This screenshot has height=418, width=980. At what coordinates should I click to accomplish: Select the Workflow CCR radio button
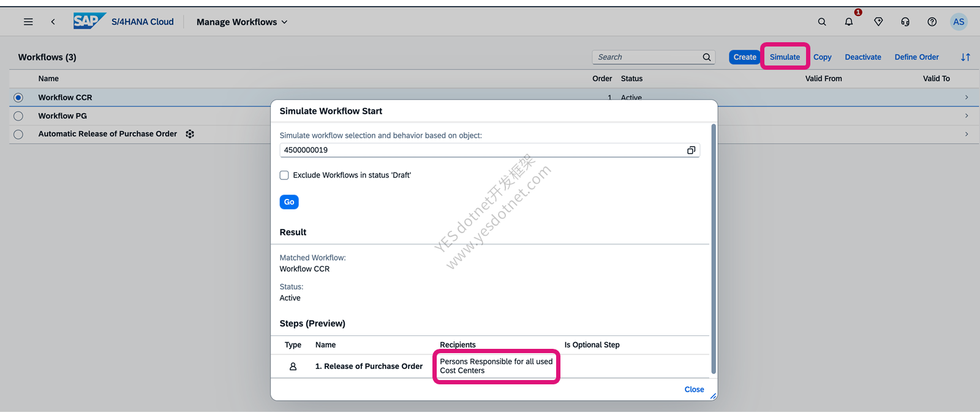pos(18,97)
